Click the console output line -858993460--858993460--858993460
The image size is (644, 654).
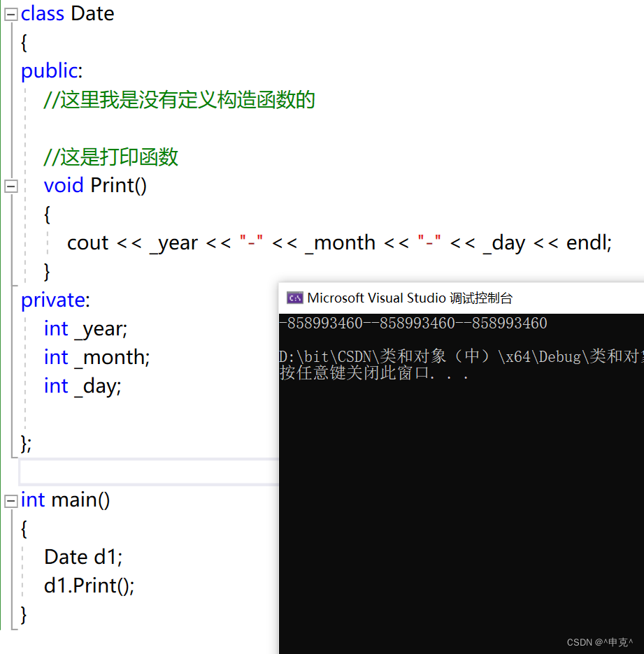pyautogui.click(x=413, y=324)
